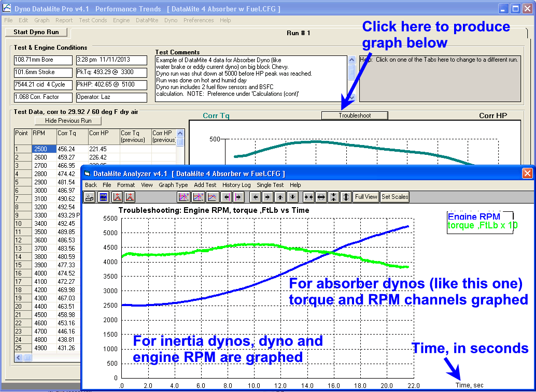Minimize the Dyno DataMite Pro window
Image resolution: width=536 pixels, height=392 pixels.
(503, 8)
